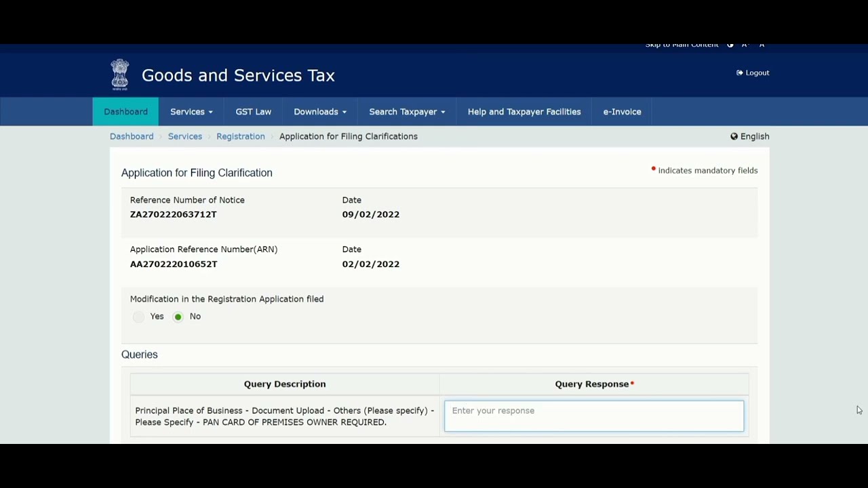
Task: Click the notice date 09/02/2022
Action: pos(371,214)
